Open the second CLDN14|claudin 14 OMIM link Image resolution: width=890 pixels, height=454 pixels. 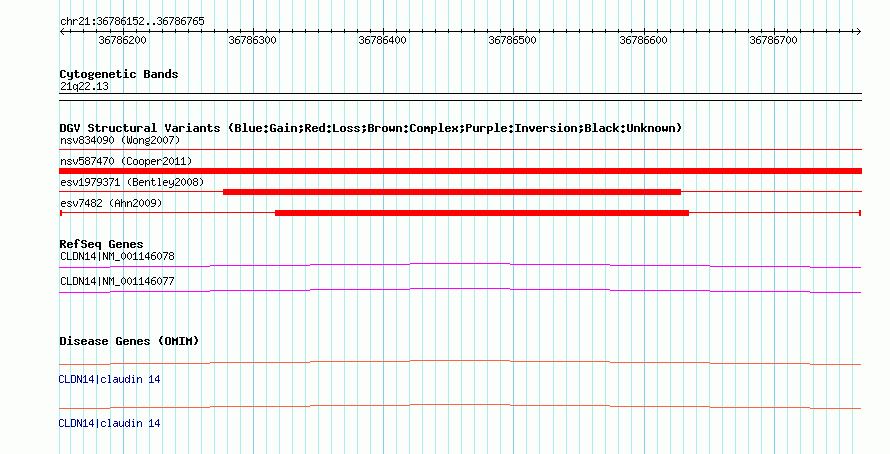pyautogui.click(x=110, y=423)
